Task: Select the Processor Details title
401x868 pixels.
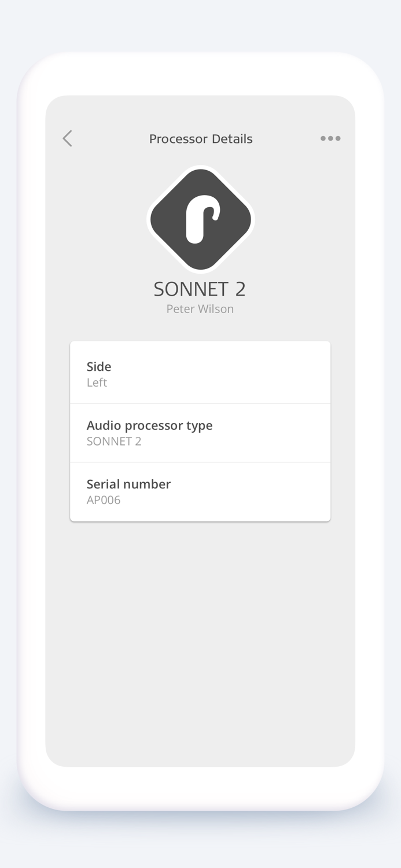Action: click(x=200, y=138)
